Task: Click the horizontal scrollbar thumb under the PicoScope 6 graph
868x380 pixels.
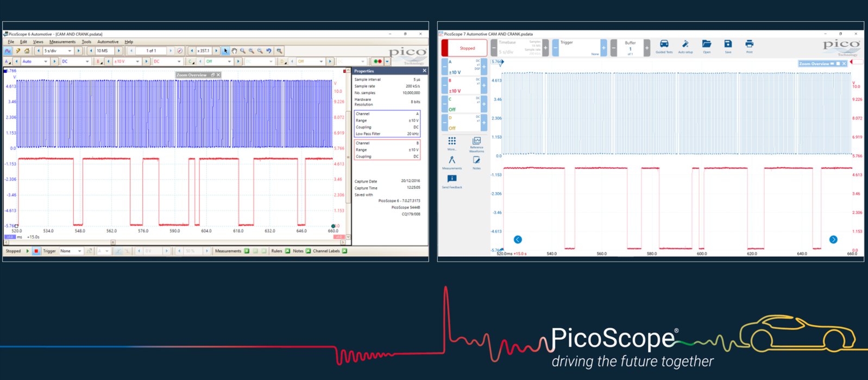Action: [113, 243]
